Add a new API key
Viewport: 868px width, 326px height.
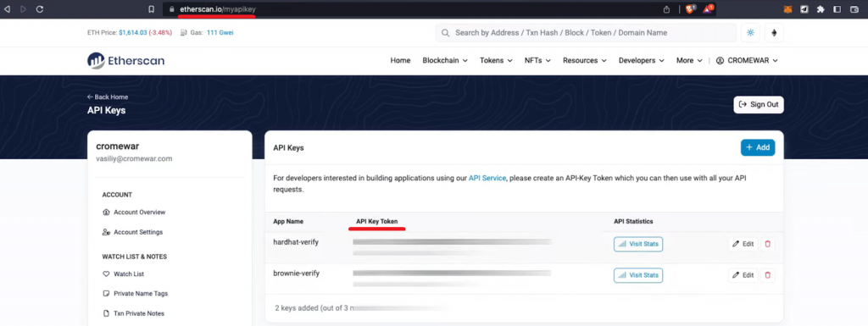pyautogui.click(x=758, y=147)
